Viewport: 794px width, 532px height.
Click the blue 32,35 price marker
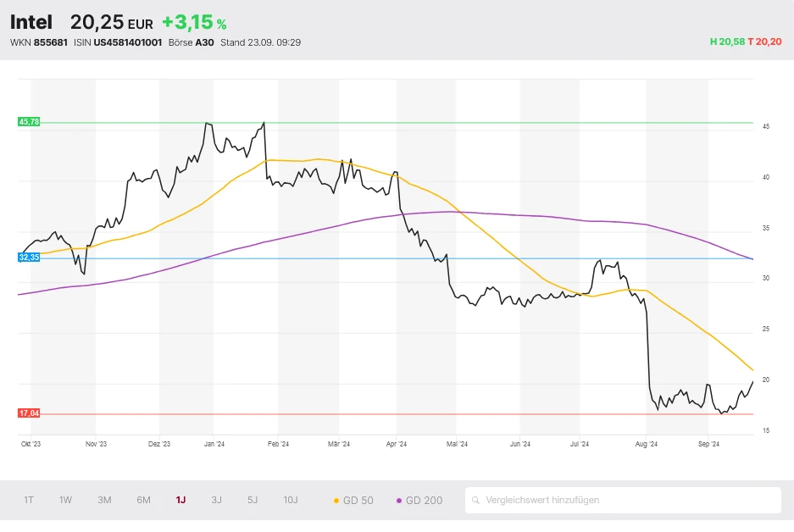[x=29, y=257]
